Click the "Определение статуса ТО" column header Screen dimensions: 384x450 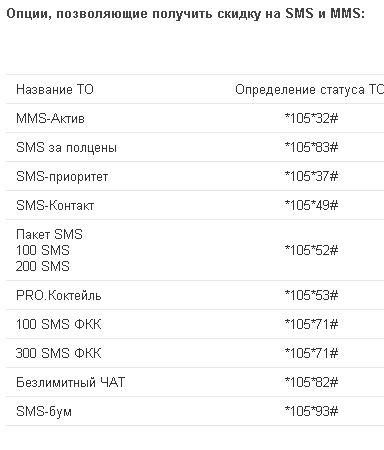[309, 89]
